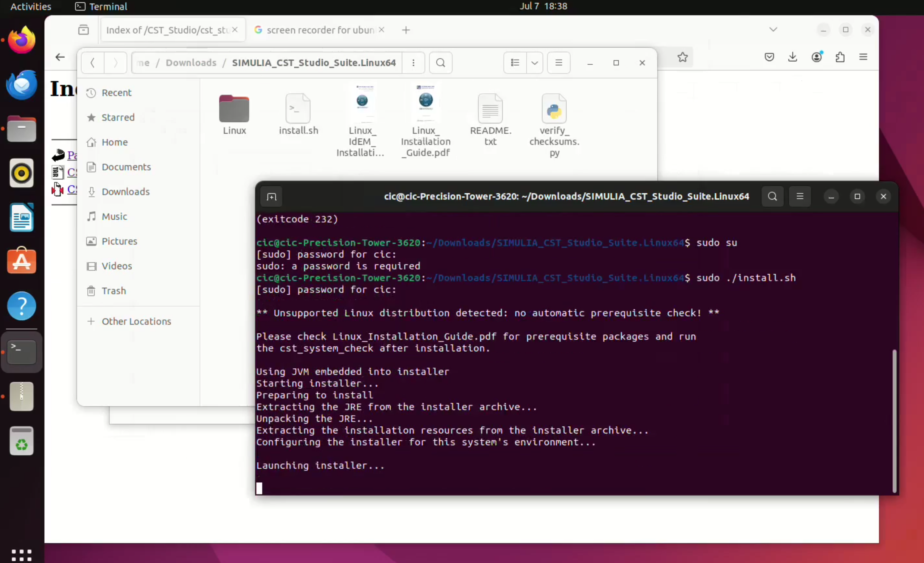Open a new Firefox tab
Screen dimensions: 924x563
(406, 30)
